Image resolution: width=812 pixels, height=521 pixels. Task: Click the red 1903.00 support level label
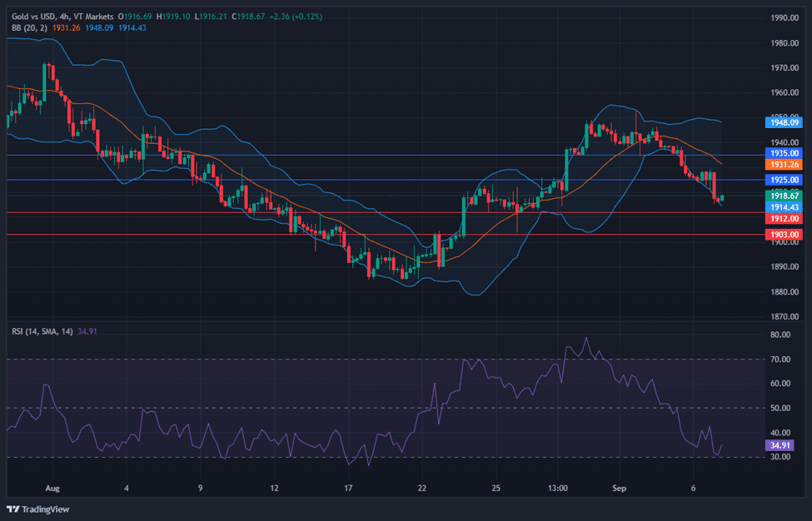click(x=783, y=236)
